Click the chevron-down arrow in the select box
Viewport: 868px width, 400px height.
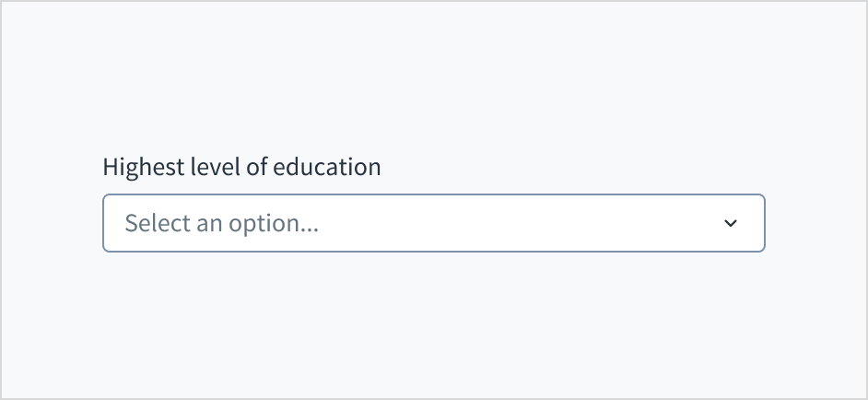tap(731, 223)
